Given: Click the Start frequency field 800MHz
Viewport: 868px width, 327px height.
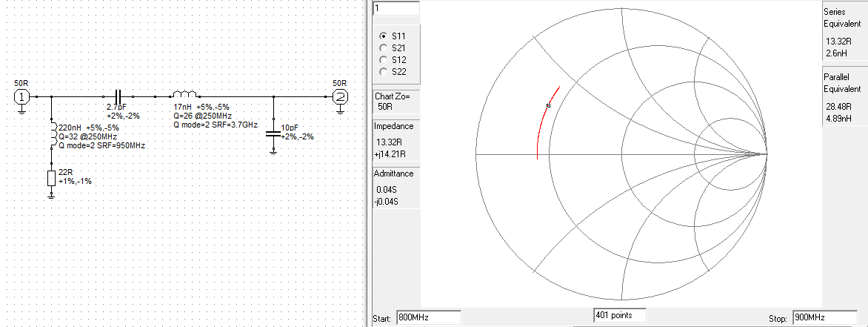Looking at the screenshot, I should point(429,318).
